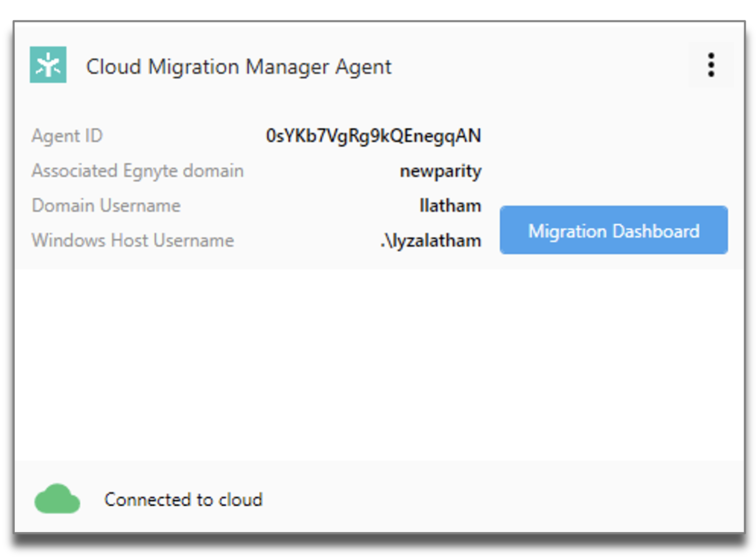Click the Domain Username value llatham
Image resolution: width=756 pixels, height=557 pixels.
click(450, 205)
